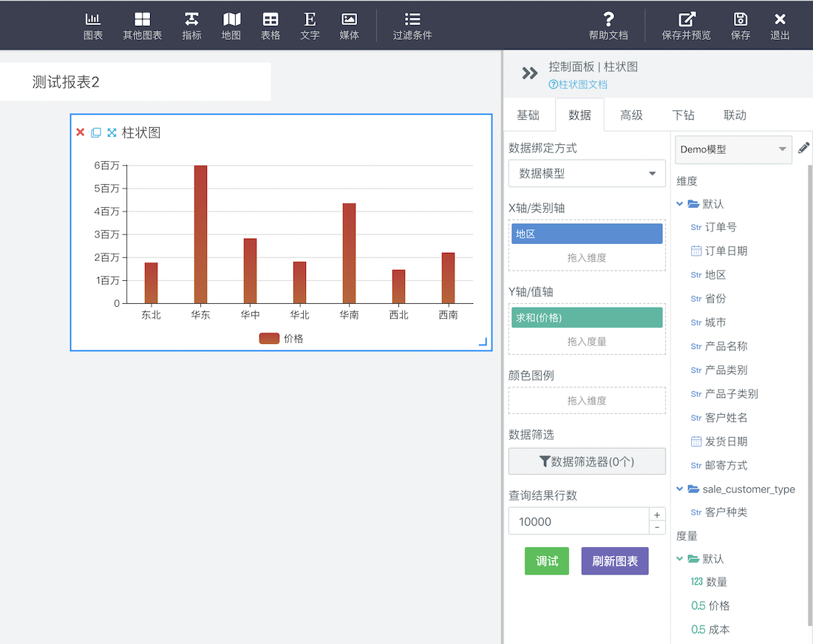Screen dimensions: 813x644
Task: Select the 客户姓名 dimension
Action: point(726,418)
